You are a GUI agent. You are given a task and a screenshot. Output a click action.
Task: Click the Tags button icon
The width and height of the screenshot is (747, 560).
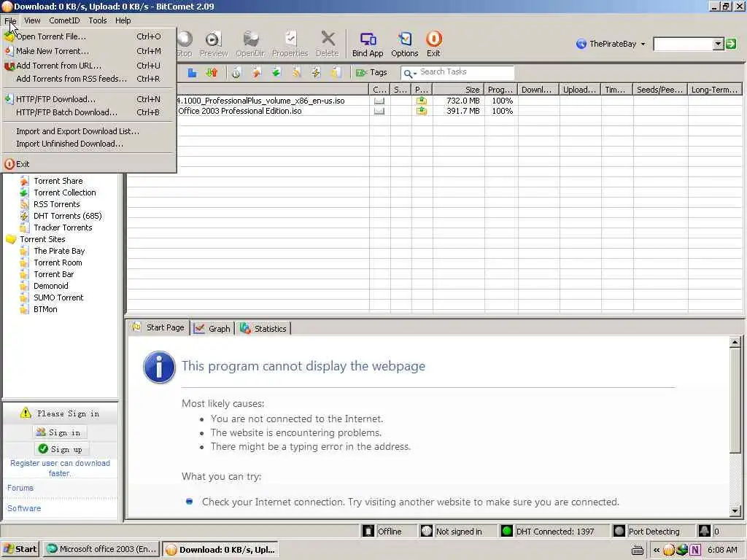click(x=362, y=72)
